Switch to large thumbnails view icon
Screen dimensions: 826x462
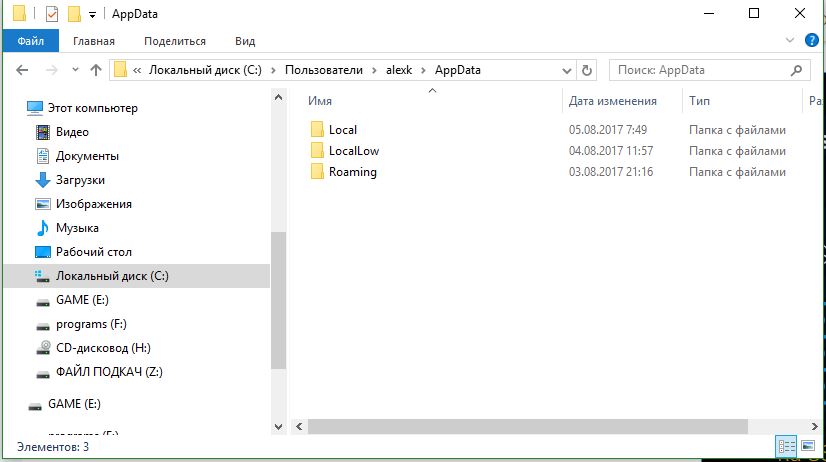(808, 446)
